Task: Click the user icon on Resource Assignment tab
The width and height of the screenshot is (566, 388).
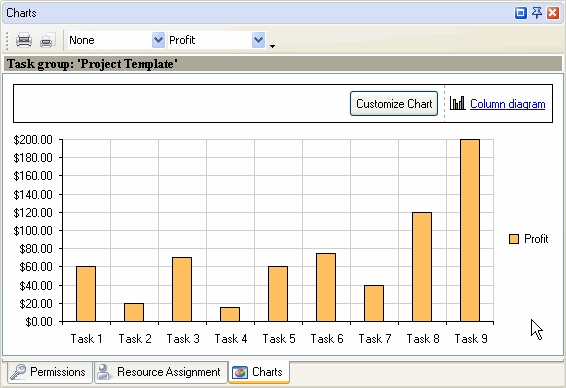Action: point(105,372)
